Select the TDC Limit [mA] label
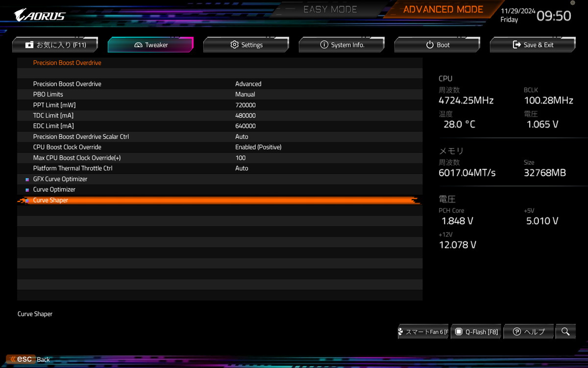Image resolution: width=588 pixels, height=368 pixels. 53,115
